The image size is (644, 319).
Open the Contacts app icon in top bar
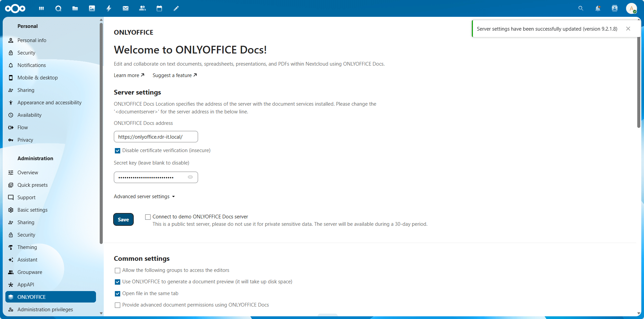142,8
